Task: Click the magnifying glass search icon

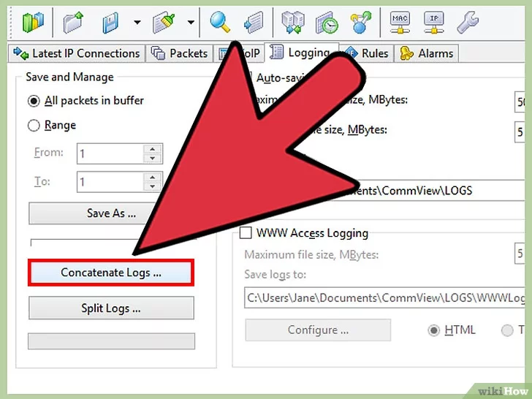Action: click(x=220, y=22)
